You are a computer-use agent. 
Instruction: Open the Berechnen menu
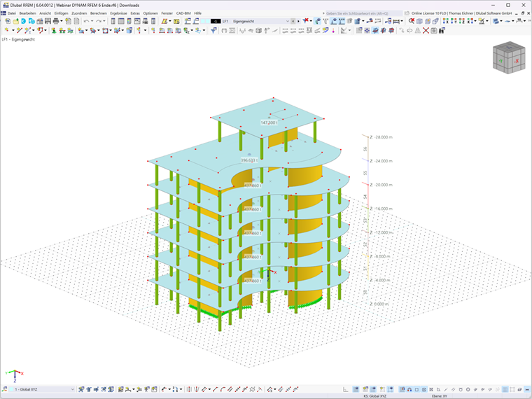[99, 13]
